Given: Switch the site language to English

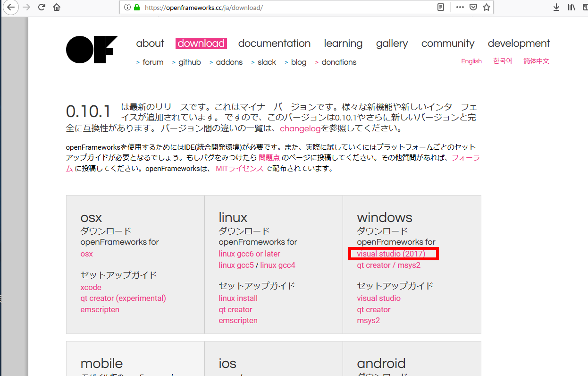Looking at the screenshot, I should (471, 61).
